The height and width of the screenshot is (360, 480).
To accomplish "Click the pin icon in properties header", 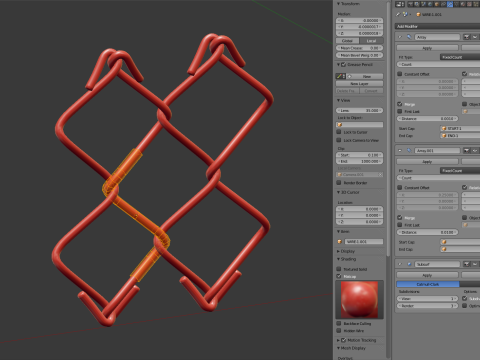I will point(398,14).
